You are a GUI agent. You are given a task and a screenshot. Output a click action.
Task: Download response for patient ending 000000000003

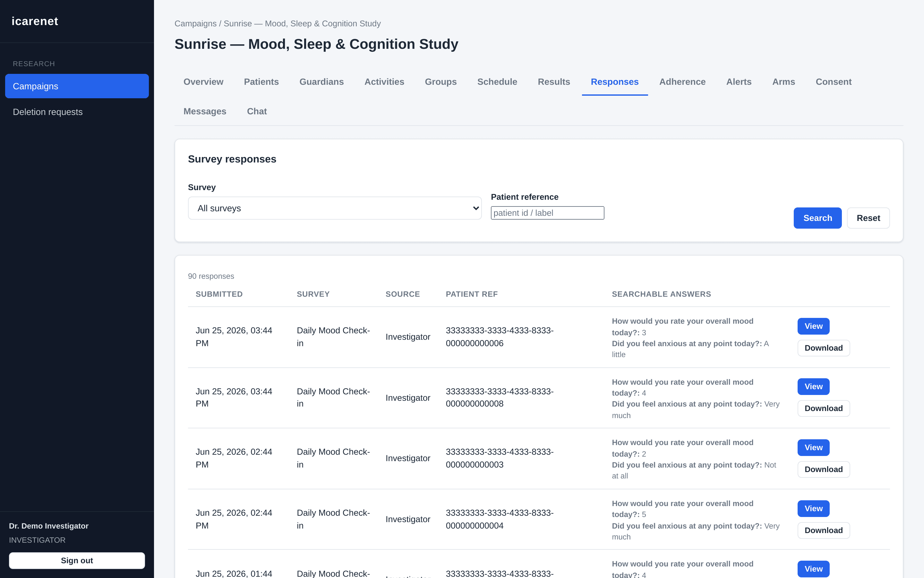(824, 469)
